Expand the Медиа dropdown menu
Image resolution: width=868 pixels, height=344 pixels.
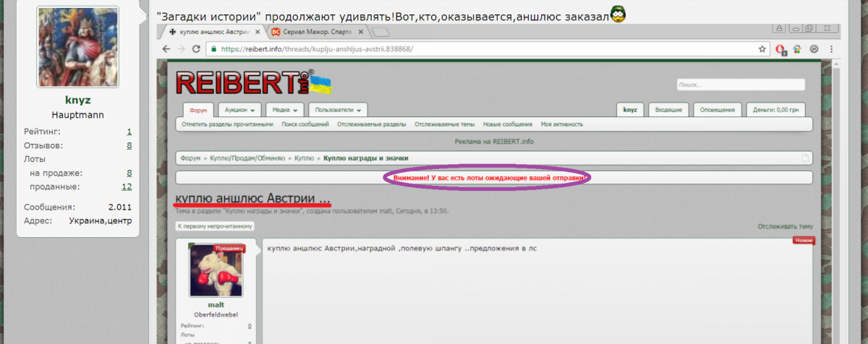click(284, 110)
